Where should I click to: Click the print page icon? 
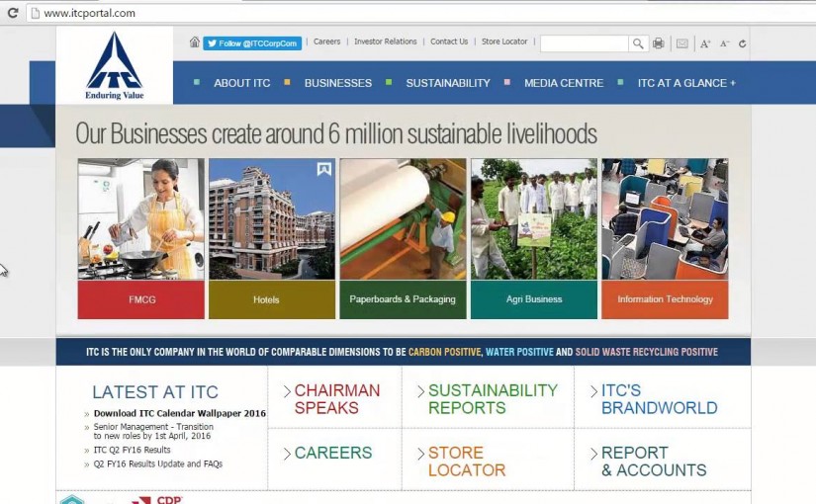click(659, 43)
